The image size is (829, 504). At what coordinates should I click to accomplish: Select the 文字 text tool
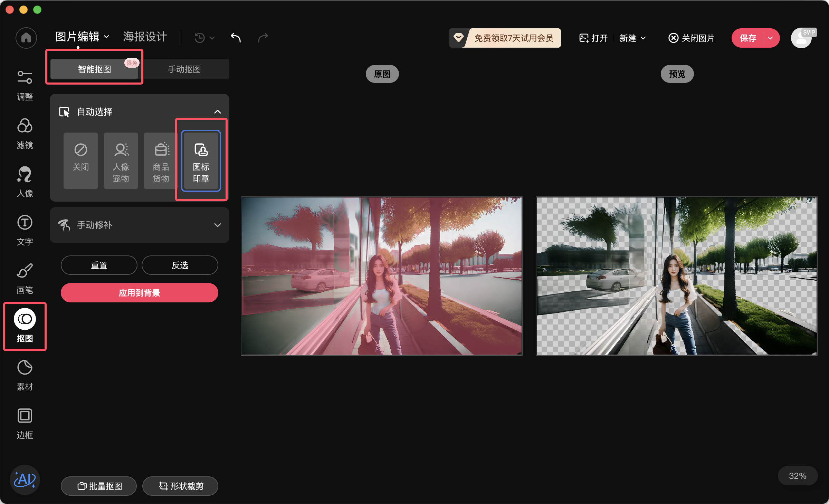[25, 230]
